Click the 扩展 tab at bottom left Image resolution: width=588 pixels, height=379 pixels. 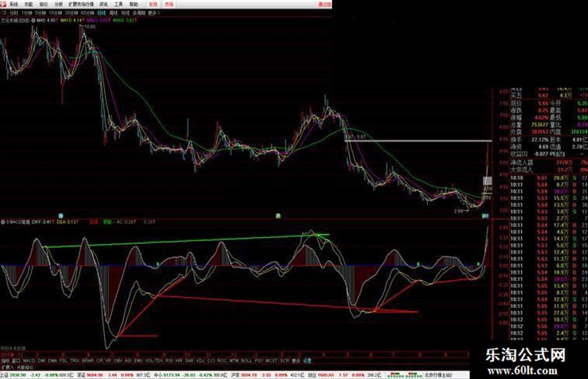(x=7, y=367)
